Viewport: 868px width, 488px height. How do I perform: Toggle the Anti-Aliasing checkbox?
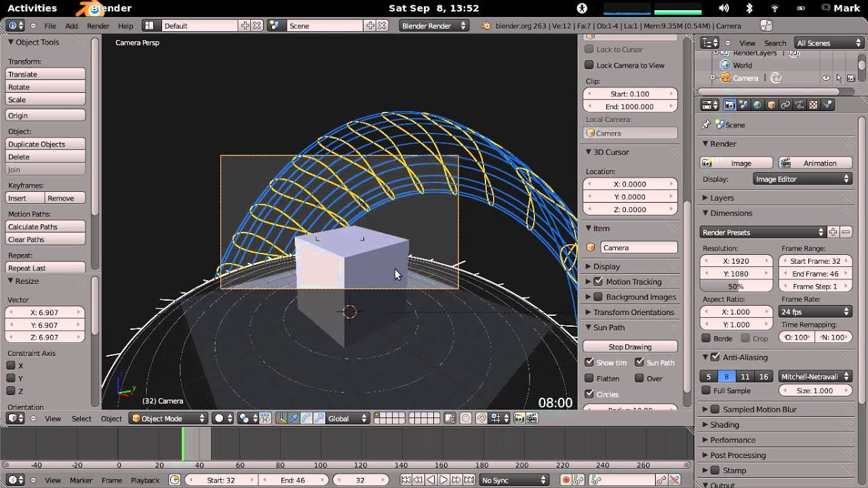coord(715,357)
